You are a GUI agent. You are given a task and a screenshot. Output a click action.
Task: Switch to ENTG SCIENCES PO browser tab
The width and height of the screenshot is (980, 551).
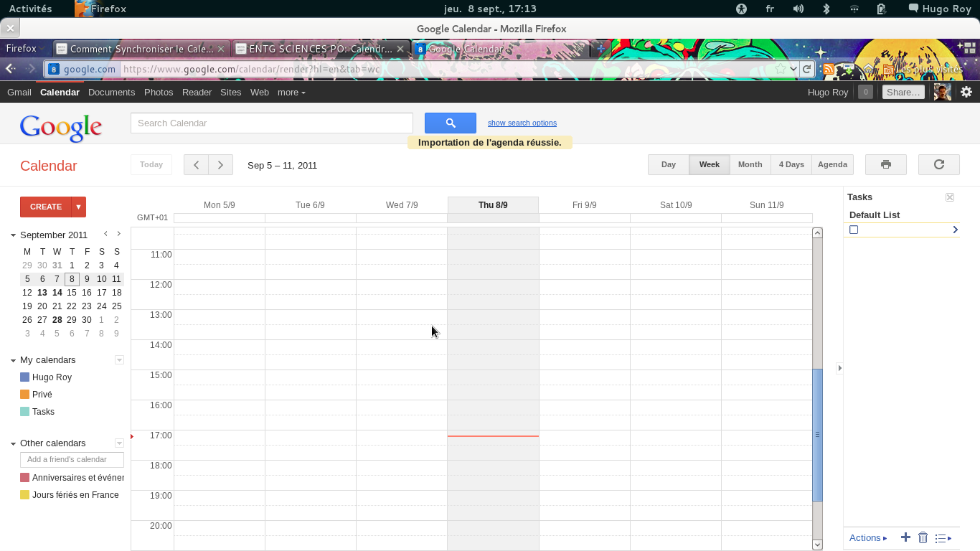tap(321, 49)
